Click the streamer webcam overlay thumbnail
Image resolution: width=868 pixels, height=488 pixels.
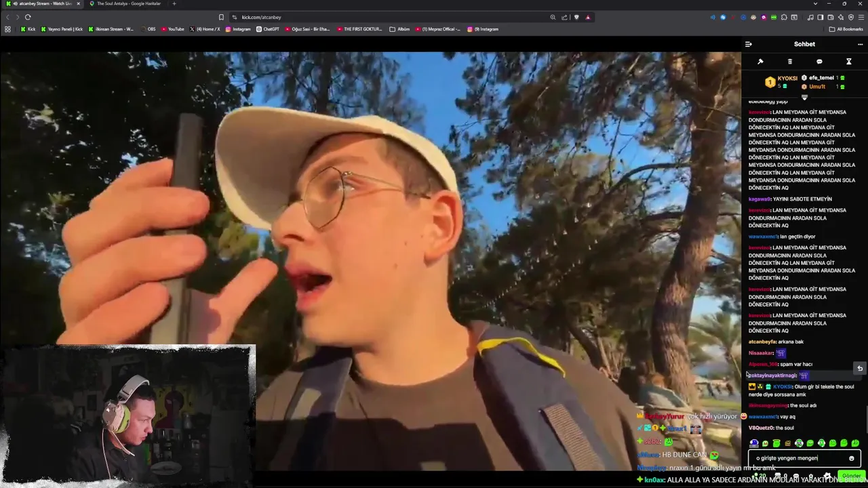click(129, 415)
